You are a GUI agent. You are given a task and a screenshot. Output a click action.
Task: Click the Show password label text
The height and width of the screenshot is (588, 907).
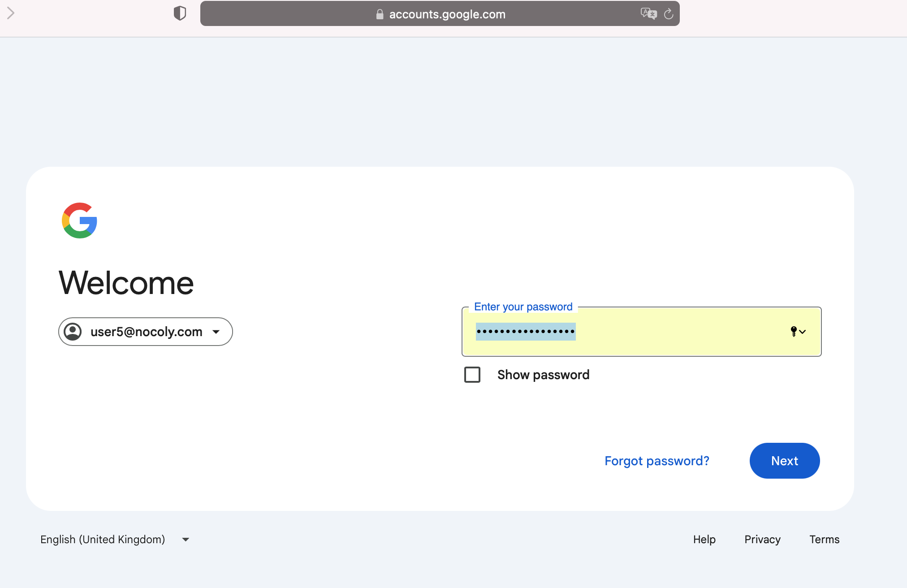(543, 375)
